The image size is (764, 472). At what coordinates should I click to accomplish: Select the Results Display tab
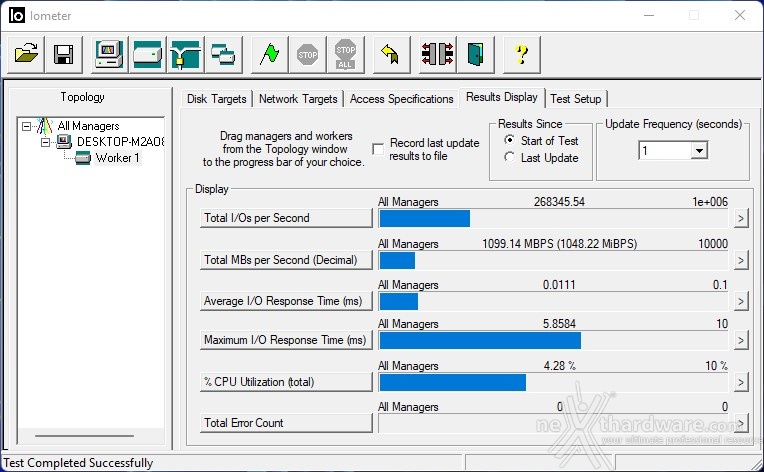[x=502, y=97]
